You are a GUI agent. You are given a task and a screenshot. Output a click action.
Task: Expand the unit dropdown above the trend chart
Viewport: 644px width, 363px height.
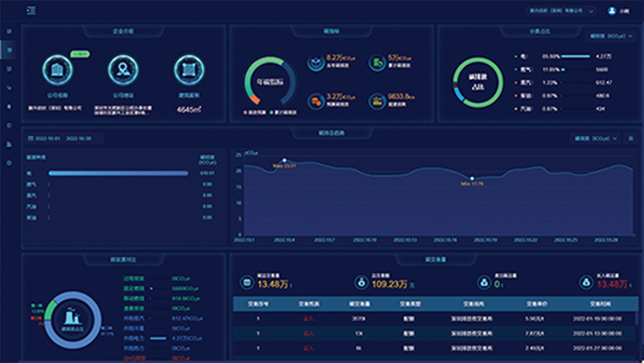[x=595, y=138]
